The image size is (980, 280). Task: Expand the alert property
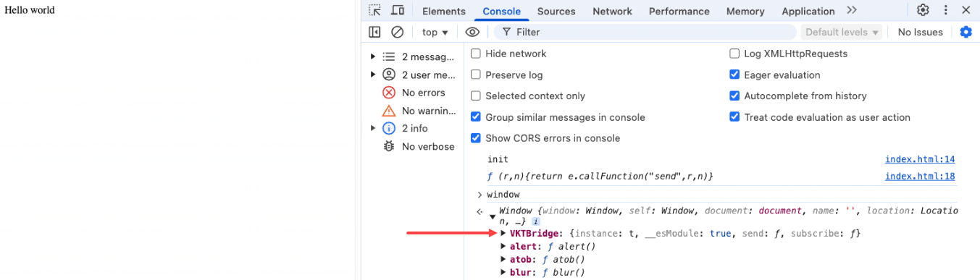tap(503, 247)
